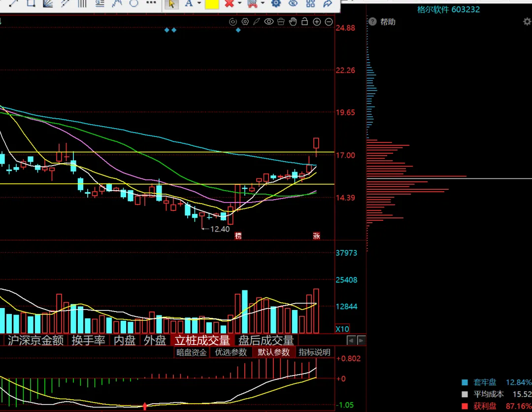Open the yellow color swatch picker
This screenshot has width=532, height=412.
point(212,4)
